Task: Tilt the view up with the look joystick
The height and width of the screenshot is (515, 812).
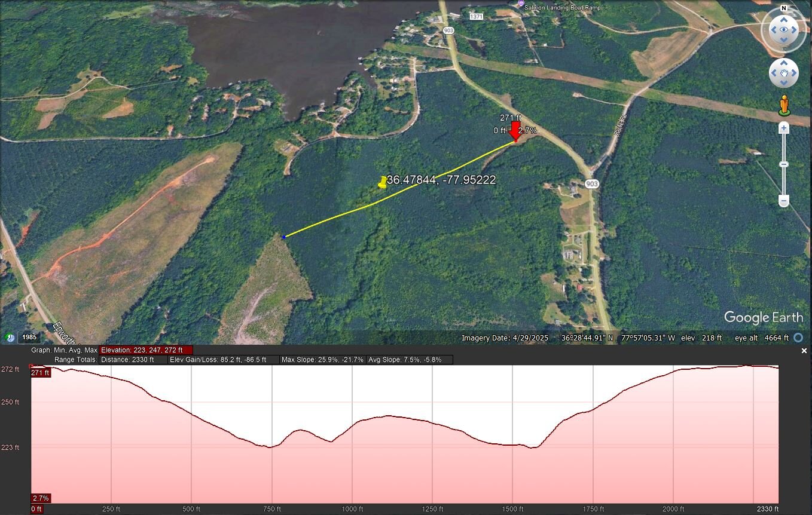Action: click(x=783, y=19)
